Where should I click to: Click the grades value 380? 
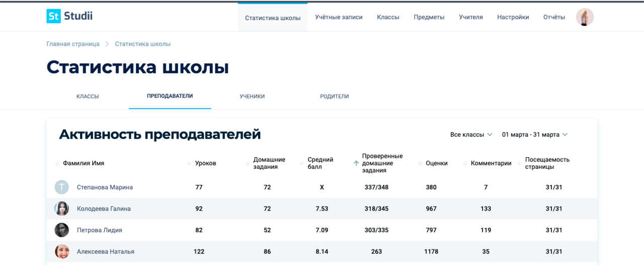pos(431,188)
